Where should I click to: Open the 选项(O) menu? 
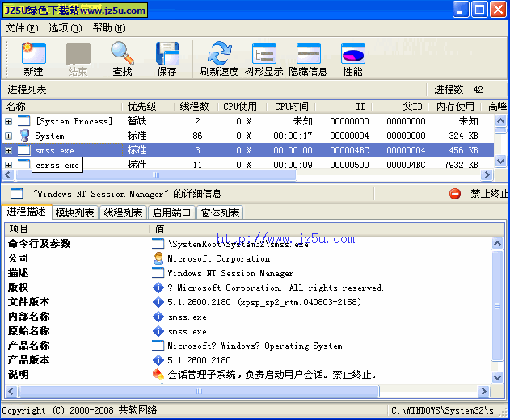pyautogui.click(x=65, y=28)
